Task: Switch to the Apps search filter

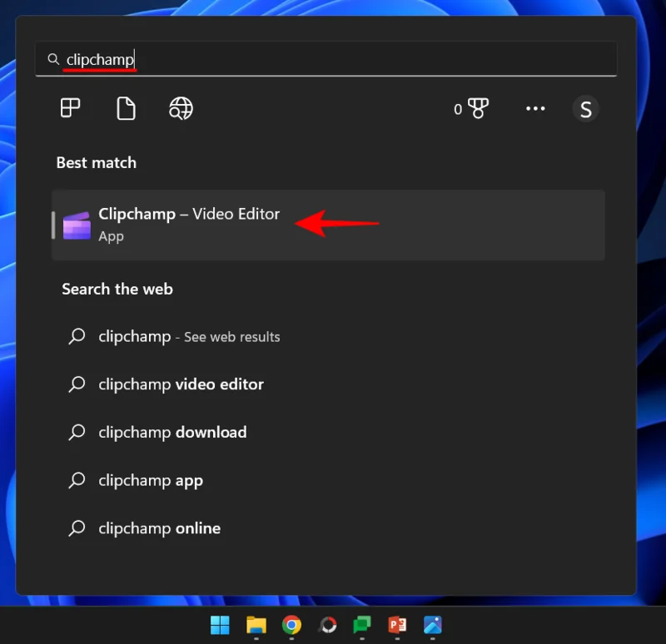Action: (x=70, y=108)
